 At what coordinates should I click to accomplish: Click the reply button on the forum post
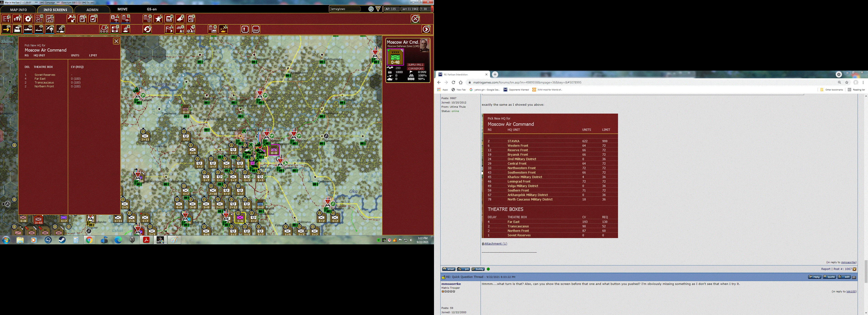[814, 277]
